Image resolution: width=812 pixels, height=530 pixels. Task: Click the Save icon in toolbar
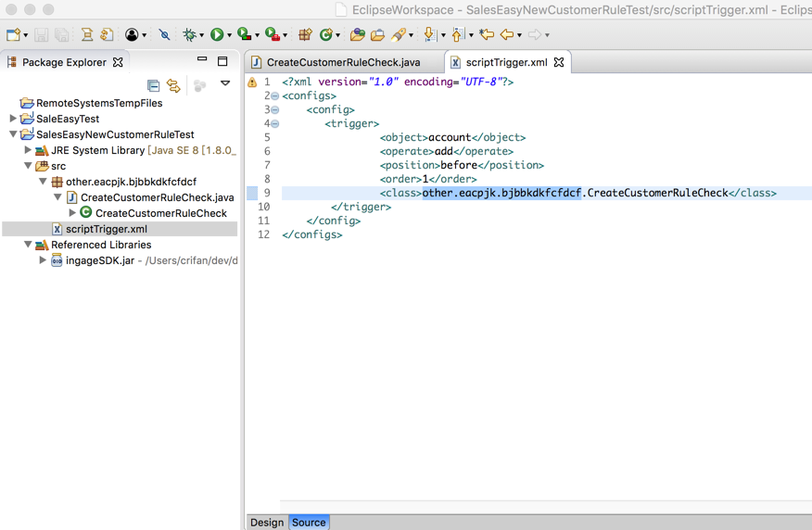coord(42,35)
